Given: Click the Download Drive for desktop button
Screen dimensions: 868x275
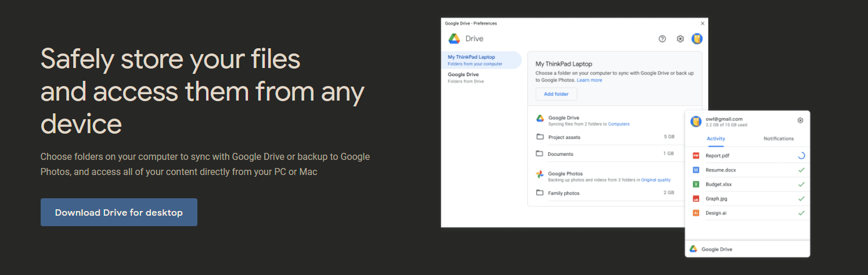Looking at the screenshot, I should point(119,212).
